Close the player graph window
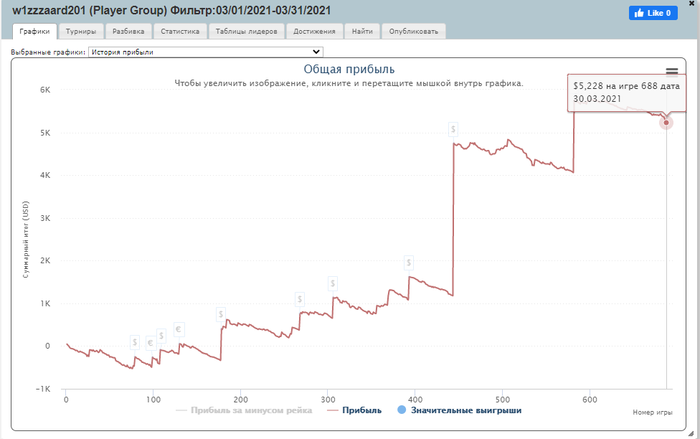Viewport: 700px width, 439px height. point(692,3)
